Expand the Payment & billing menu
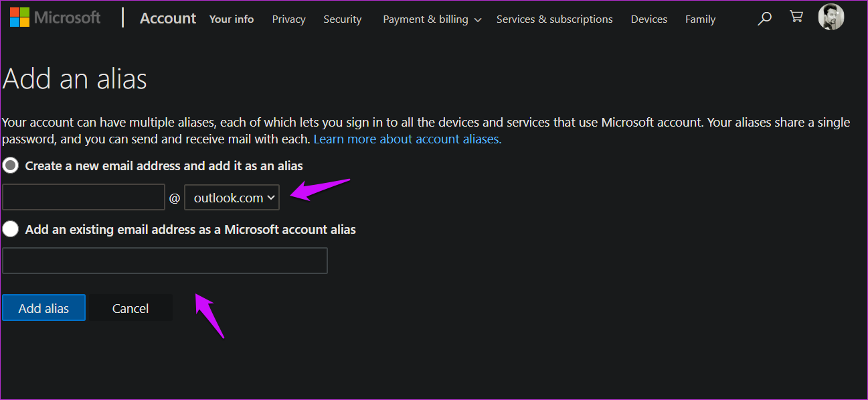Image resolution: width=868 pixels, height=400 pixels. (431, 19)
